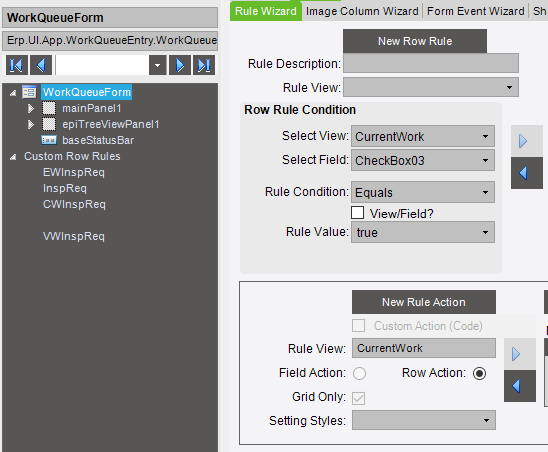The width and height of the screenshot is (548, 452).
Task: Open the Select View dropdown showing CurrentWork
Action: [485, 136]
